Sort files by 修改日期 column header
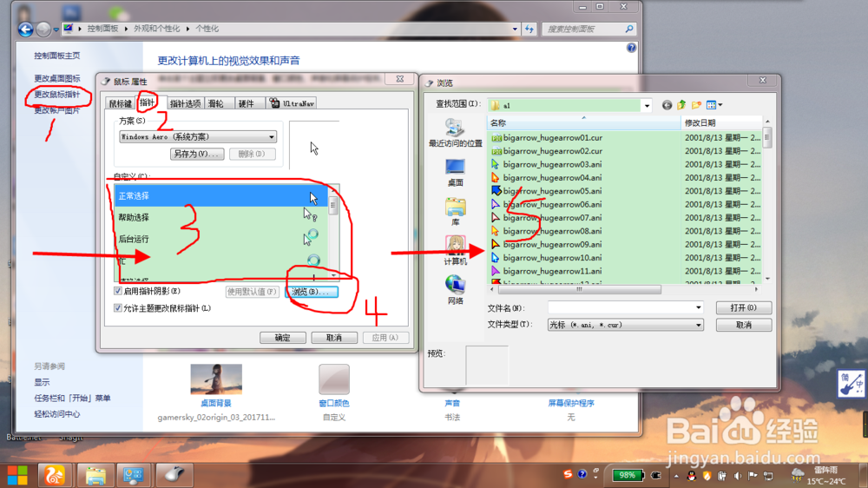 (x=721, y=123)
